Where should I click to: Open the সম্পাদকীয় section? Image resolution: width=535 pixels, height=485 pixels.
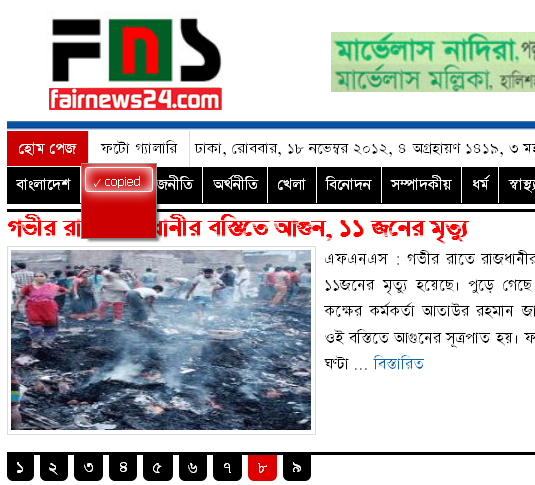(x=421, y=185)
